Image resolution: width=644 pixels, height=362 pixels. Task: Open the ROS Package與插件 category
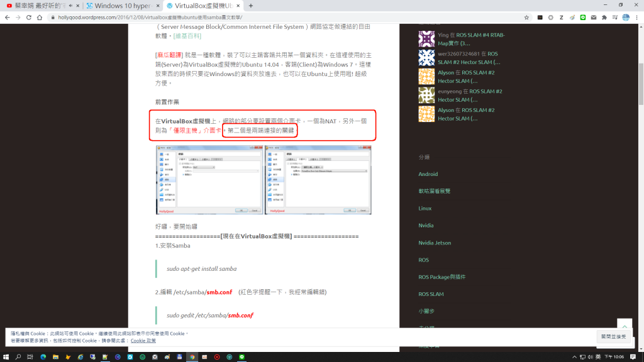pyautogui.click(x=442, y=277)
